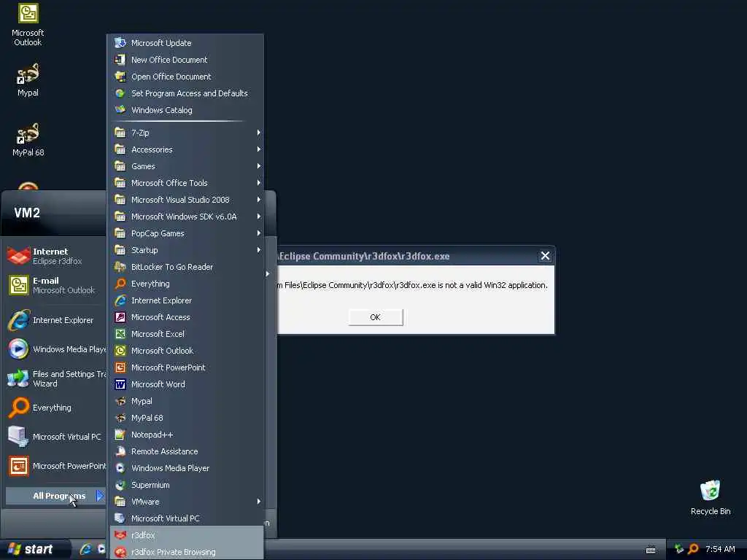Select Microsoft Outlook desktop shortcut
Screen dimensions: 747x560
(28, 24)
